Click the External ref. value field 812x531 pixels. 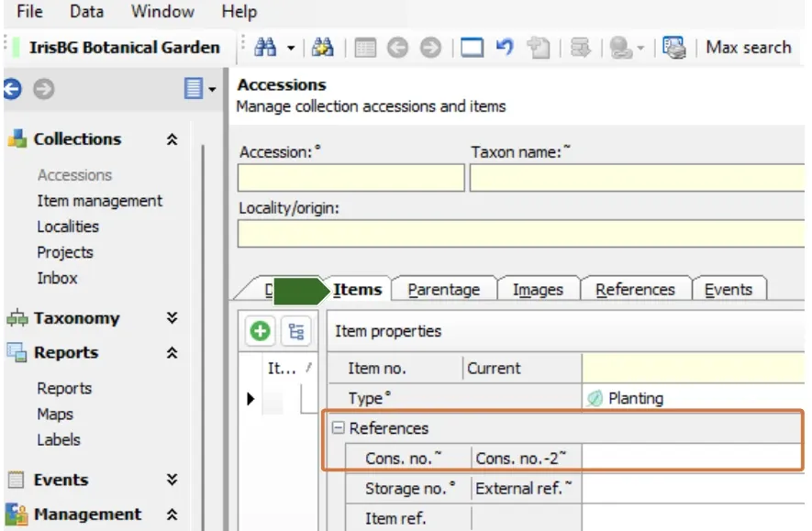694,488
